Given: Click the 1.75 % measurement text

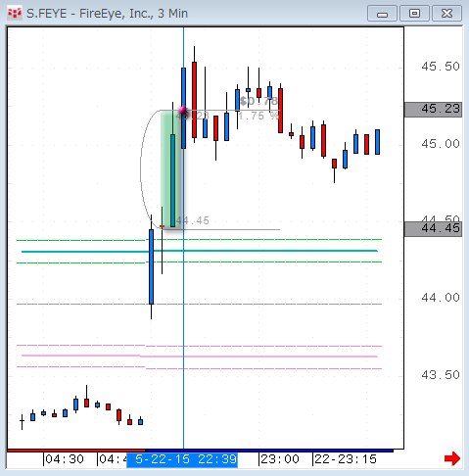Looking at the screenshot, I should coord(258,116).
